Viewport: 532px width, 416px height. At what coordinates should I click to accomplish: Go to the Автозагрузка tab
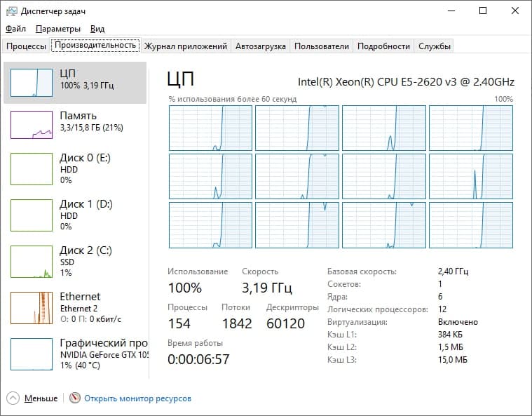pos(260,46)
